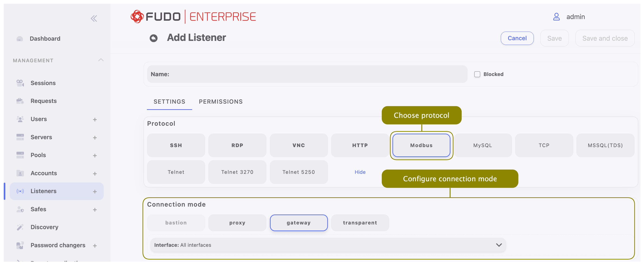Open the Dashboard menu entry
Screen dimensions: 644x267
pyautogui.click(x=45, y=38)
